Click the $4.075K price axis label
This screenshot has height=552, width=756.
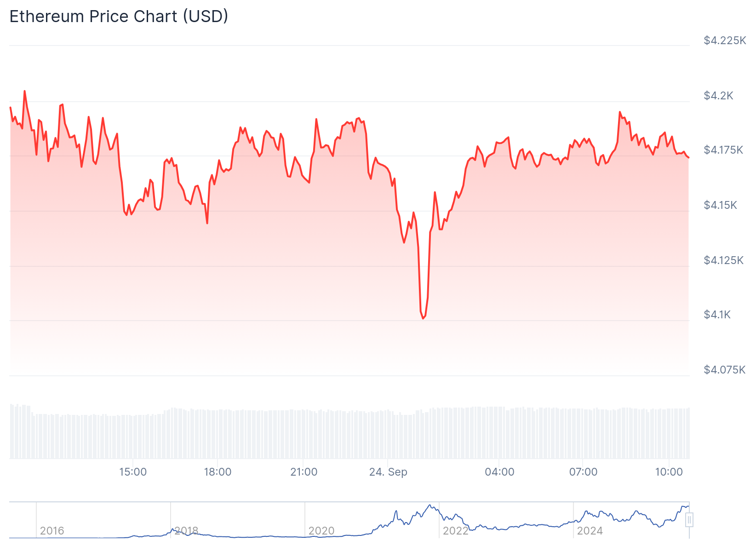pos(724,370)
